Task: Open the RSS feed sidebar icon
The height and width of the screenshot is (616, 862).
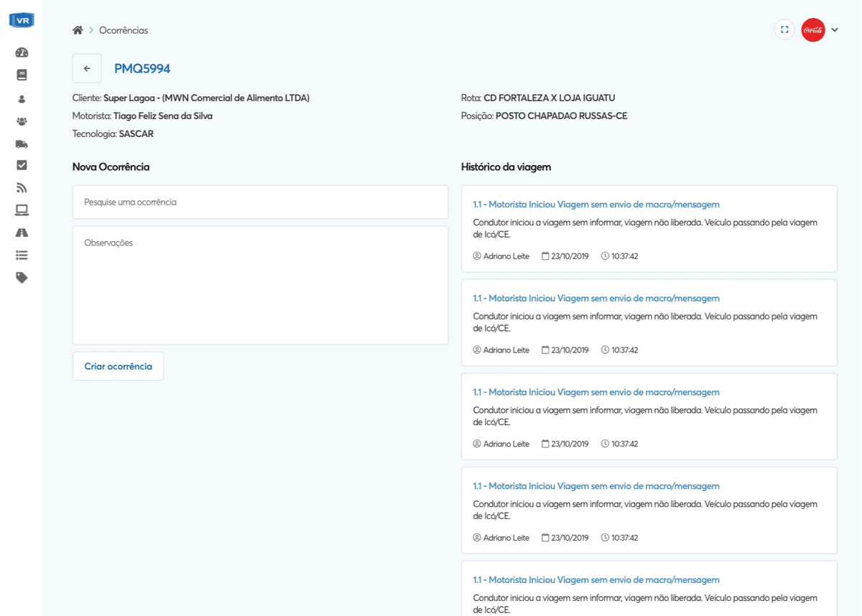Action: pos(22,188)
